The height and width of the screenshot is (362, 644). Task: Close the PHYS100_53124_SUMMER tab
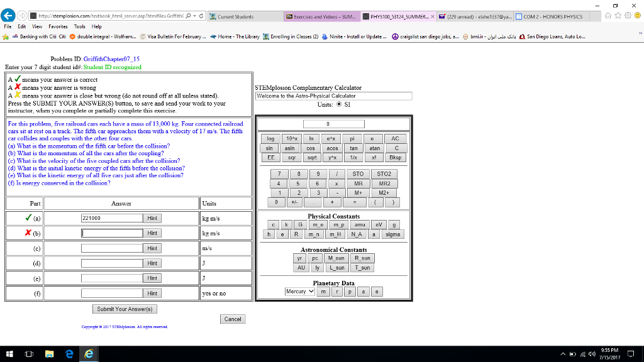click(x=433, y=17)
